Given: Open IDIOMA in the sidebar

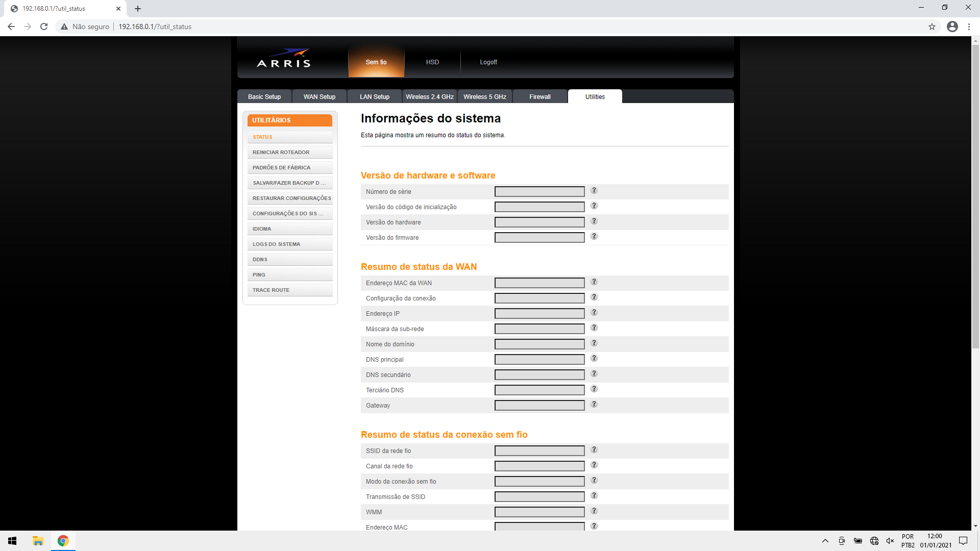Looking at the screenshot, I should tap(290, 229).
